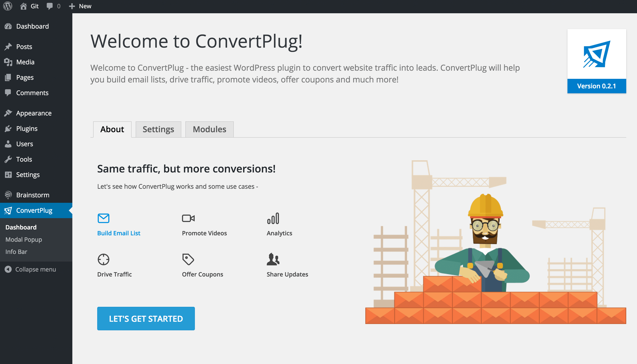Click the Promote Videos camera icon
The height and width of the screenshot is (364, 637).
[188, 218]
